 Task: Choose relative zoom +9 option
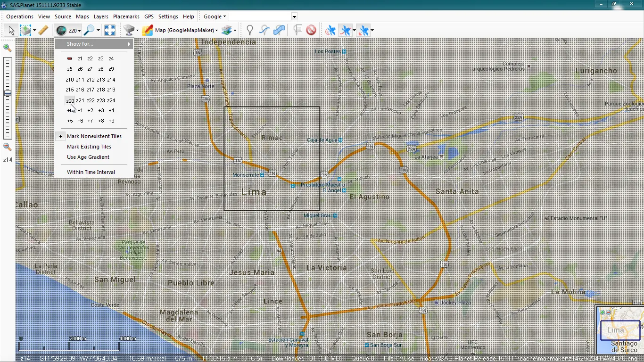[111, 121]
